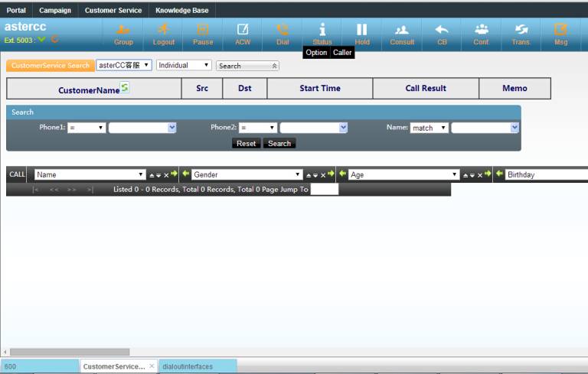This screenshot has width=588, height=374.
Task: Open the Campaign menu
Action: tap(55, 10)
